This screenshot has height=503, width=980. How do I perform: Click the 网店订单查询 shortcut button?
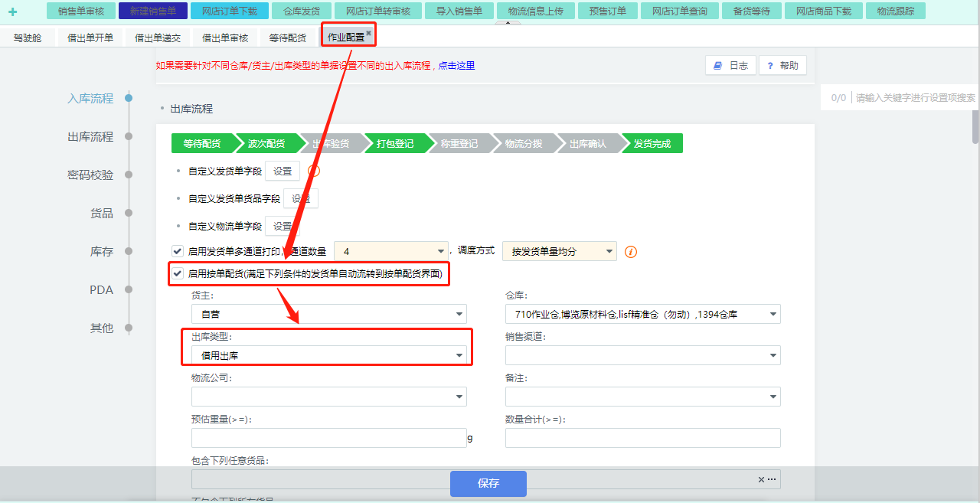point(680,11)
